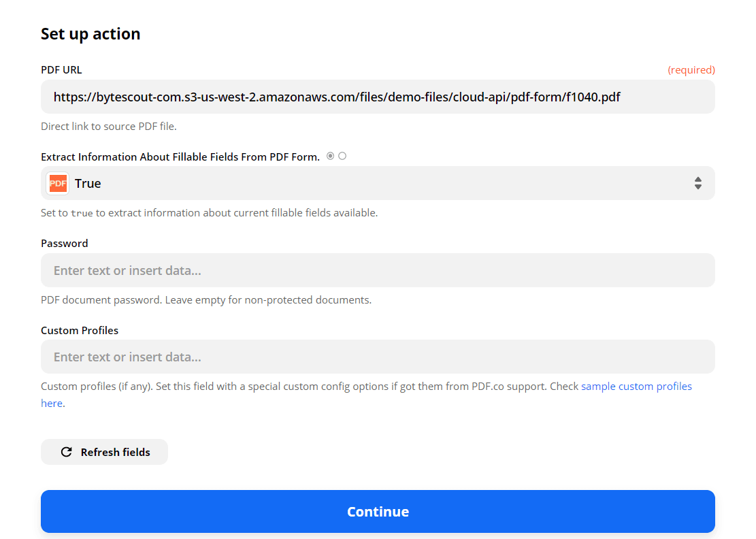Image resolution: width=756 pixels, height=539 pixels.
Task: Click the Enter text placeholder under Password
Action: point(127,270)
